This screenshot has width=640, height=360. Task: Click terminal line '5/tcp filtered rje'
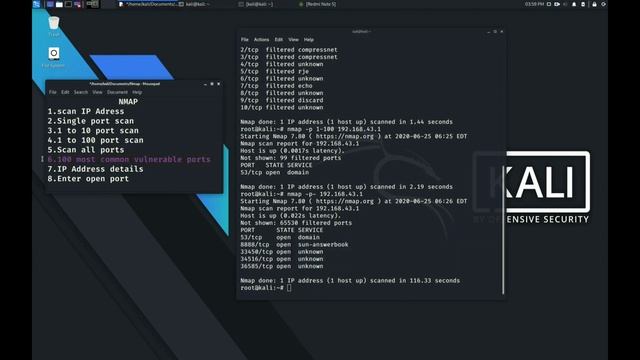click(x=275, y=71)
